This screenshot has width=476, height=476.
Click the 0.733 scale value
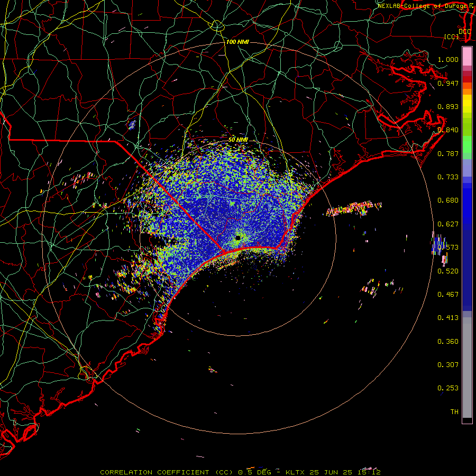click(x=448, y=177)
